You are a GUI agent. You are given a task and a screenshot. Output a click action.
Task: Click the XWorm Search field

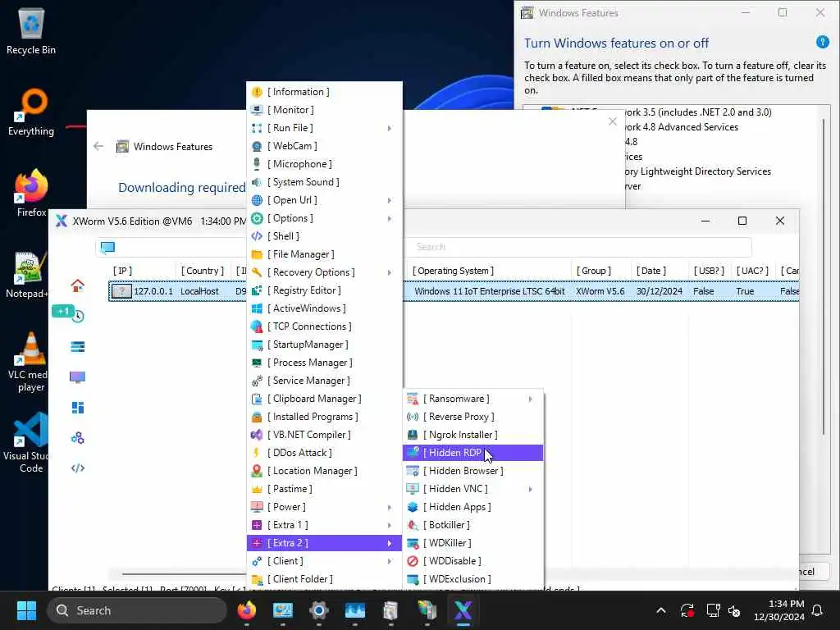(580, 247)
